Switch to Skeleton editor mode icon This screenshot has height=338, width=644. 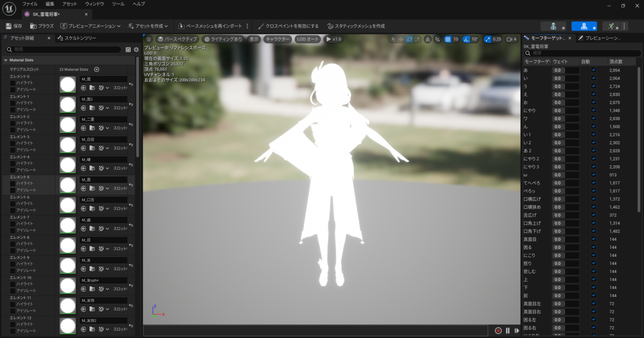553,26
